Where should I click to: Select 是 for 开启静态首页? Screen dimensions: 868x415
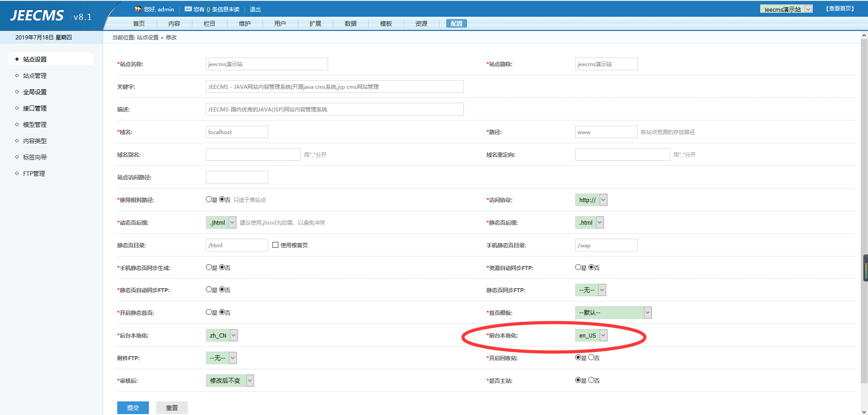click(x=209, y=312)
